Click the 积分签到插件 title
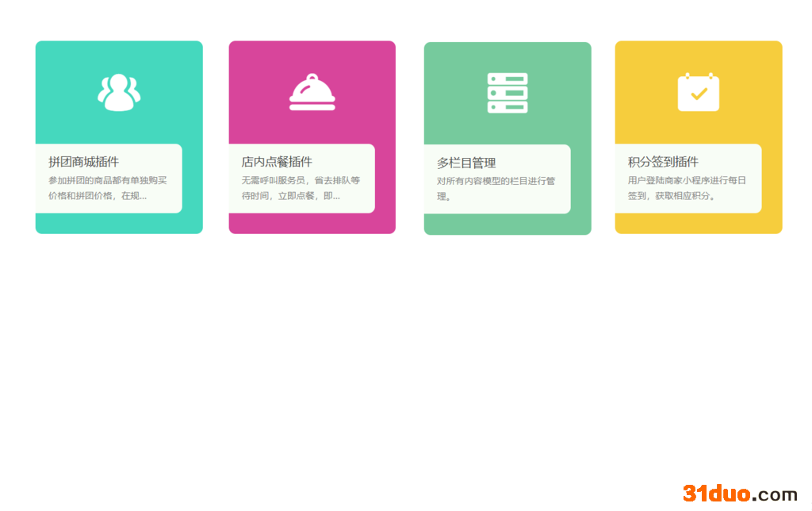 click(661, 161)
